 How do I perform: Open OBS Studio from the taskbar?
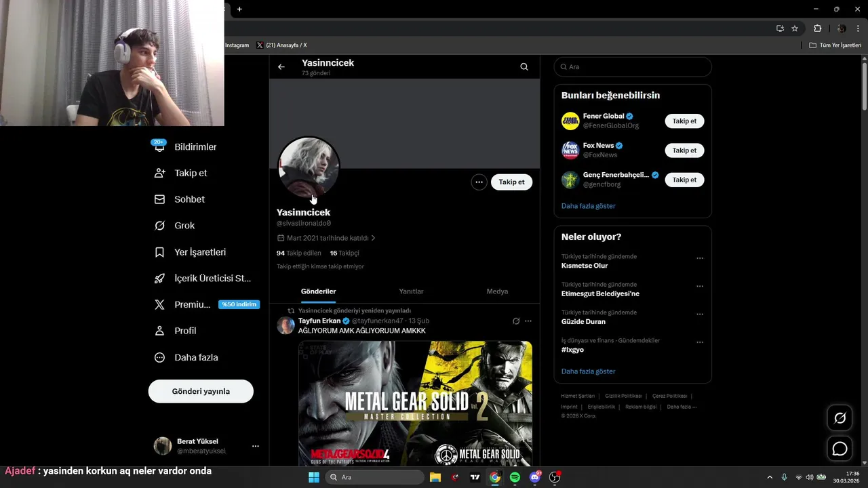tap(555, 477)
